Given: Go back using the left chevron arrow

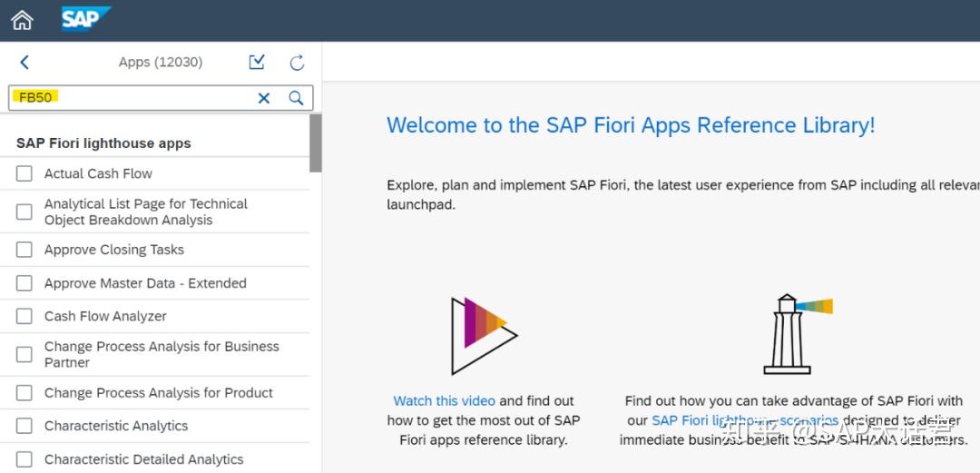Looking at the screenshot, I should [x=24, y=63].
